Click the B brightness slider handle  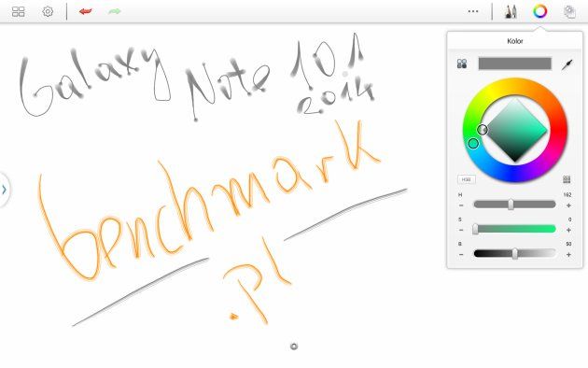[515, 254]
